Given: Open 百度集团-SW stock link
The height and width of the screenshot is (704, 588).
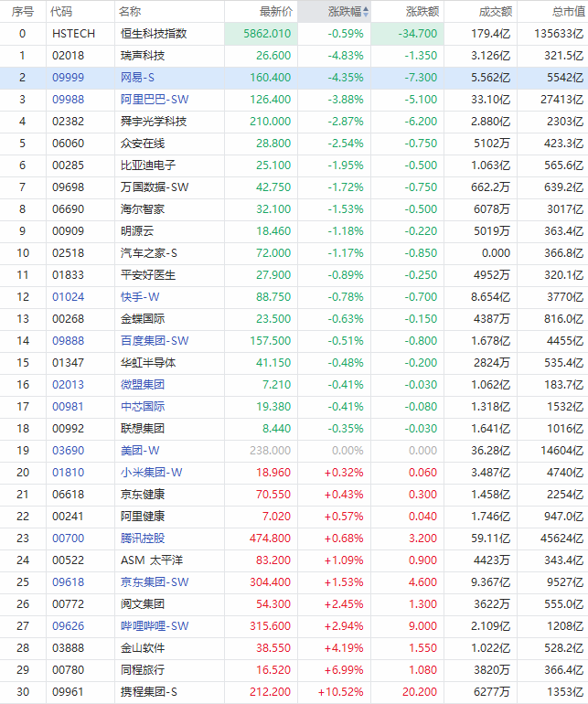Looking at the screenshot, I should coord(155,341).
